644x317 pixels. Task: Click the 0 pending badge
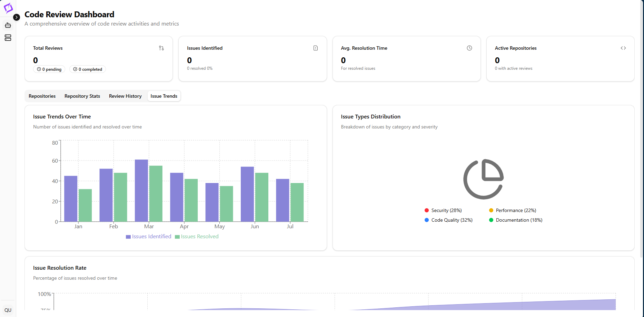click(x=49, y=69)
